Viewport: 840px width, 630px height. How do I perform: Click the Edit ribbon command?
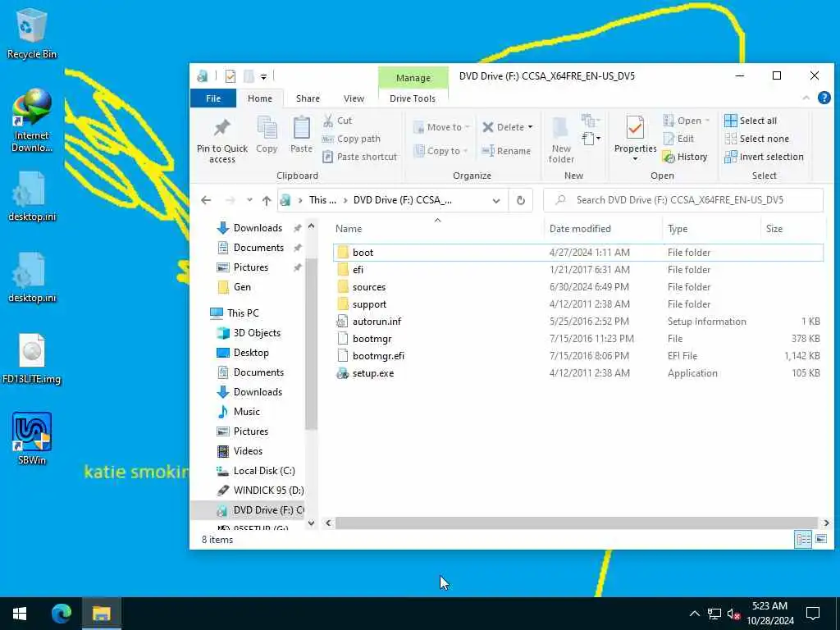click(x=678, y=139)
